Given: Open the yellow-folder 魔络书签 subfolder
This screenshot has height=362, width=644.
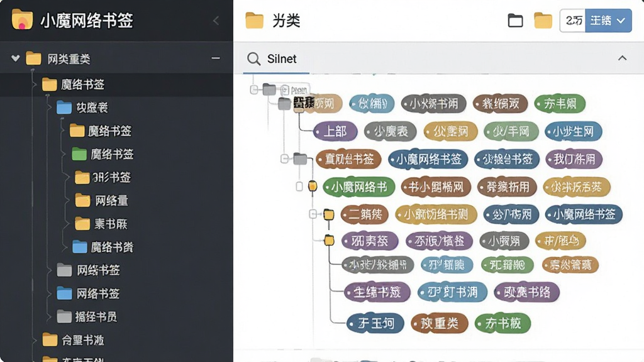Looking at the screenshot, I should pyautogui.click(x=101, y=131).
